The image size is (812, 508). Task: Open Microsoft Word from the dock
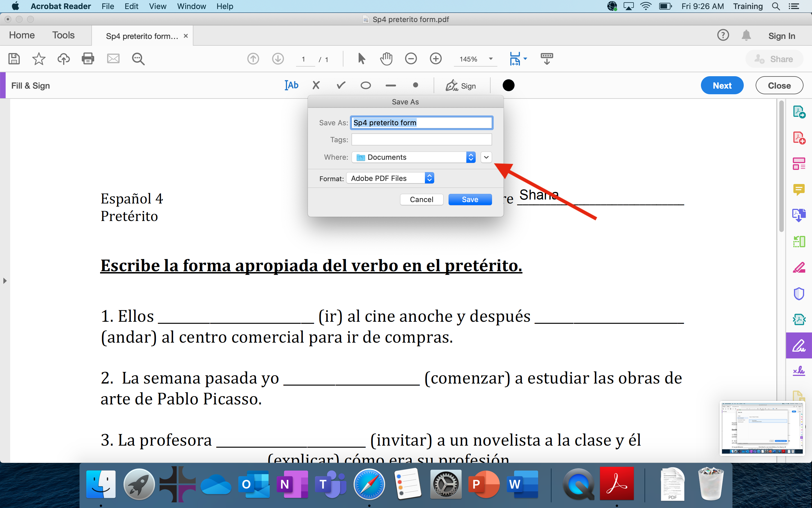click(523, 484)
